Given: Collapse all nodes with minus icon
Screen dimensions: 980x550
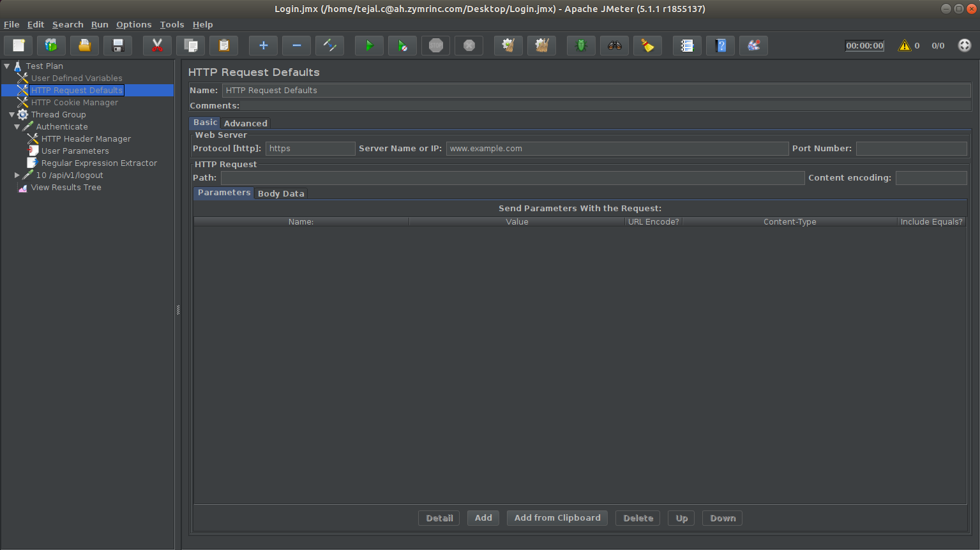Looking at the screenshot, I should pyautogui.click(x=297, y=45).
